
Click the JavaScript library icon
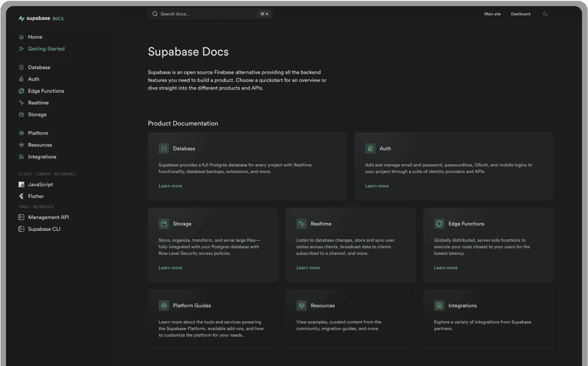pyautogui.click(x=21, y=185)
